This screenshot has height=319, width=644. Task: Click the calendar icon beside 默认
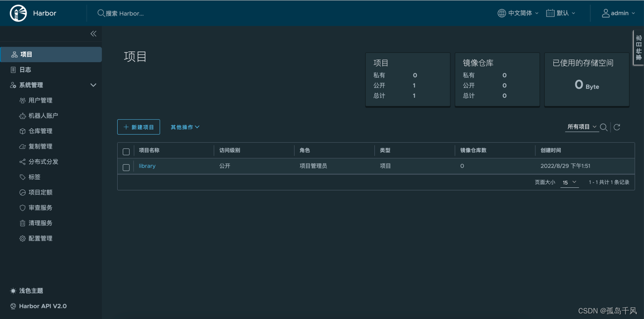coord(550,13)
